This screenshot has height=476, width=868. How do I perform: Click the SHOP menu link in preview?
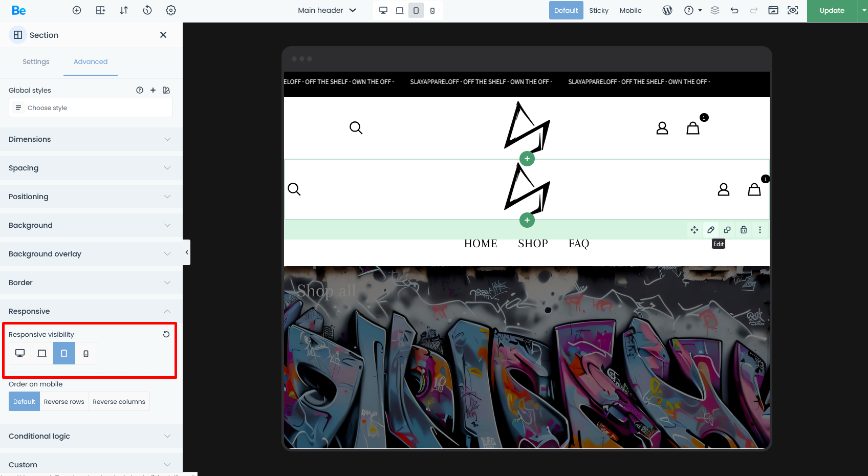coord(533,244)
